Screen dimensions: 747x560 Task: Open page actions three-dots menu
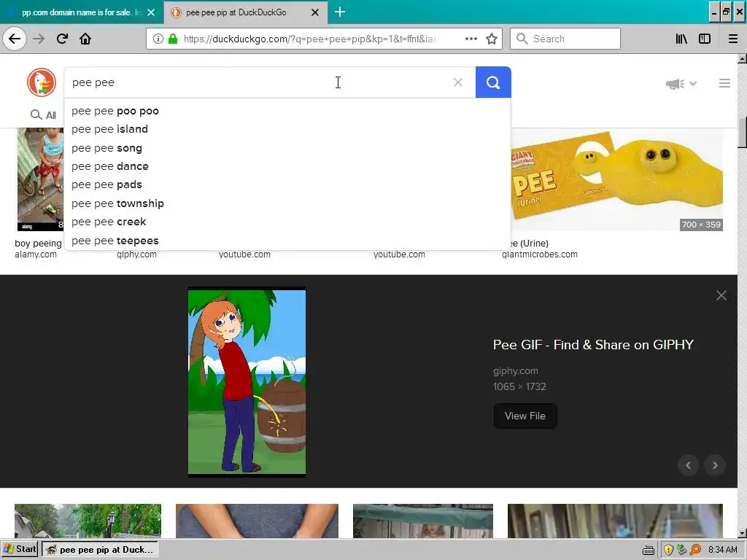click(471, 39)
